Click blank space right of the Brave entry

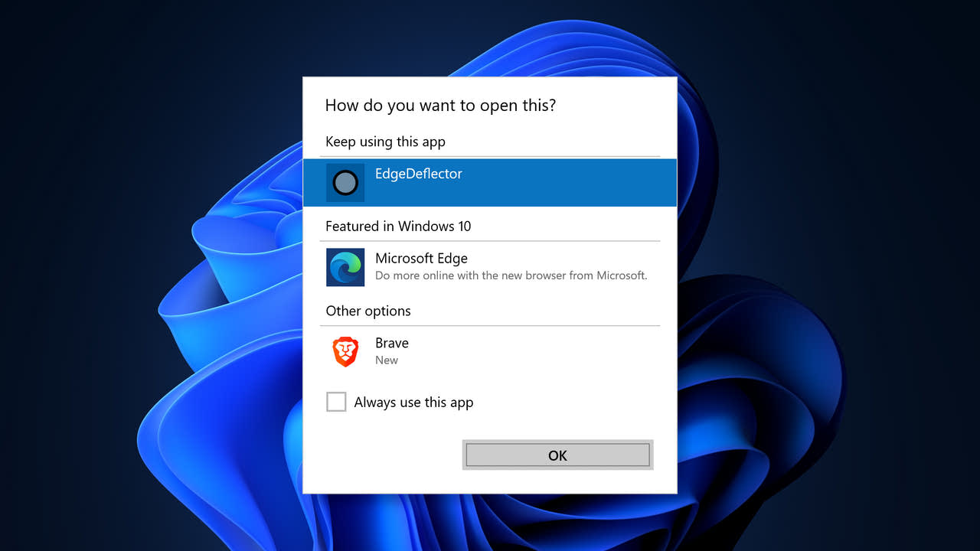pyautogui.click(x=551, y=352)
